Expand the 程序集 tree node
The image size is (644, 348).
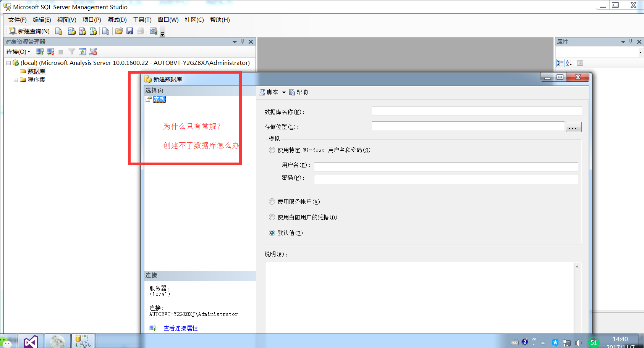coord(16,80)
